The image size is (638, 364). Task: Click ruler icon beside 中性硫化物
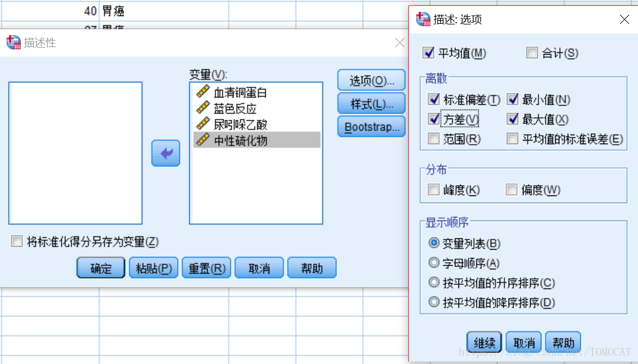203,140
